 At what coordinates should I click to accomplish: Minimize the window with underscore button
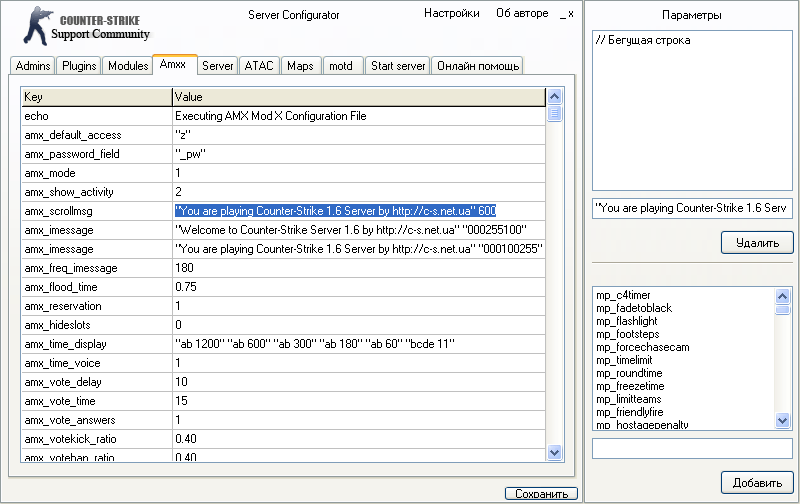[562, 14]
